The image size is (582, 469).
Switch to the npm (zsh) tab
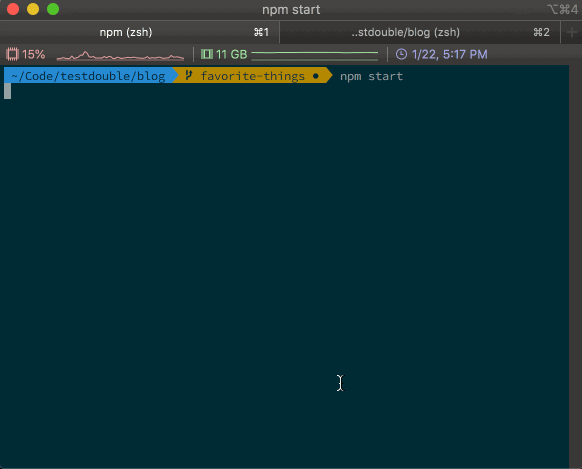[x=140, y=32]
